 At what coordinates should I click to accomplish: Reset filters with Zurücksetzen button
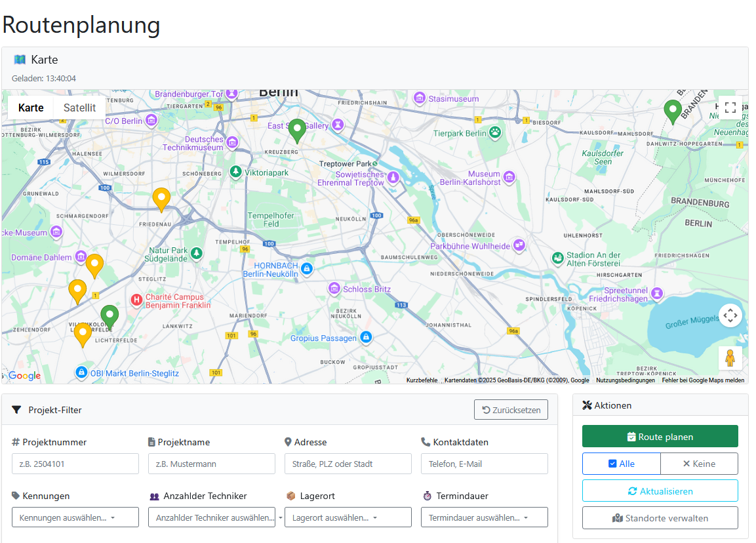(511, 410)
